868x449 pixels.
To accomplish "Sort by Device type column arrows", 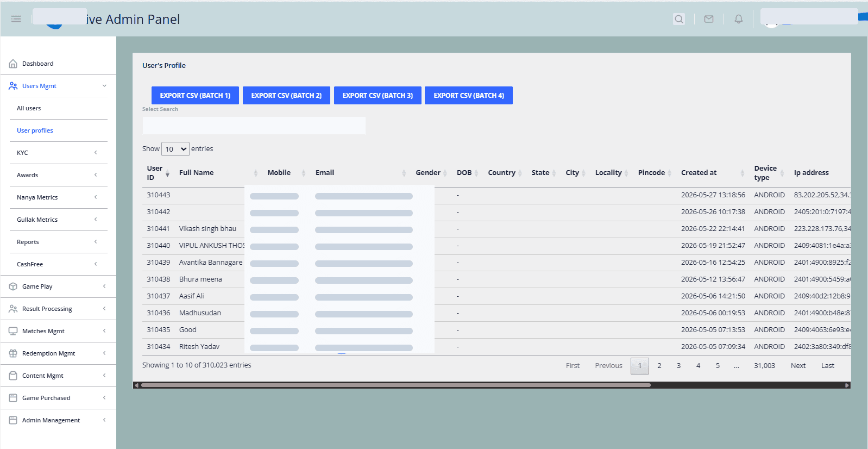I will coord(782,173).
